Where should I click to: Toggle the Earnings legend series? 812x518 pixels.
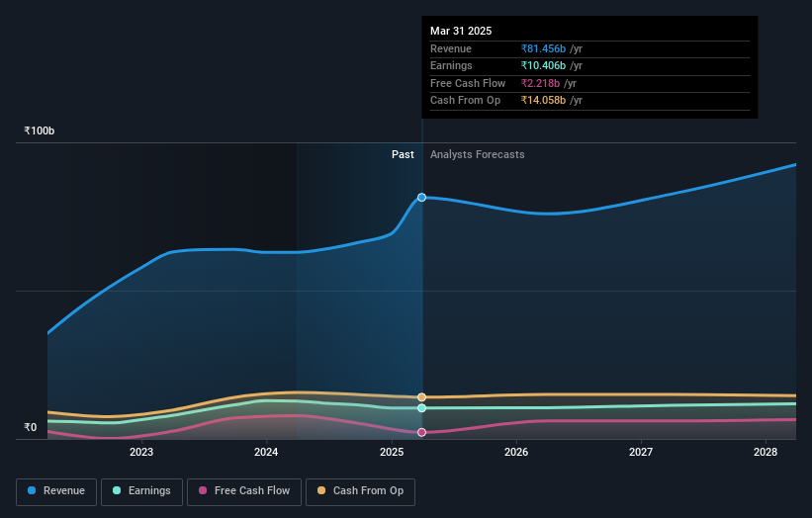point(141,491)
